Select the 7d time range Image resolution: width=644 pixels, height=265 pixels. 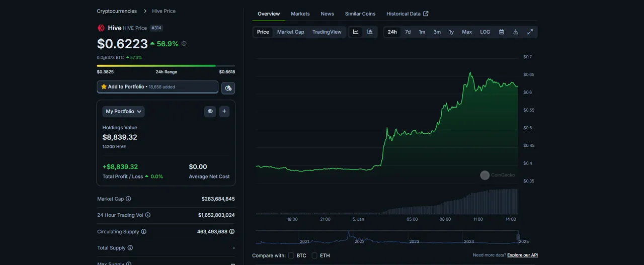pos(408,32)
